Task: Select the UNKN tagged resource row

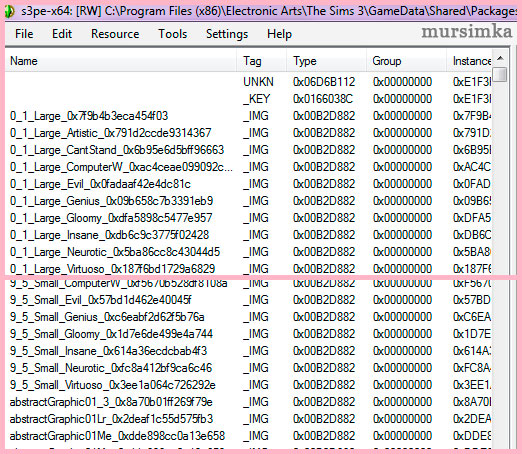Action: pyautogui.click(x=248, y=82)
